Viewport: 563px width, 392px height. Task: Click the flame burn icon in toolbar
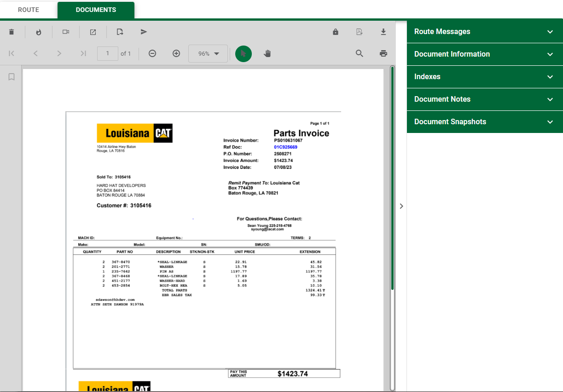[x=39, y=32]
